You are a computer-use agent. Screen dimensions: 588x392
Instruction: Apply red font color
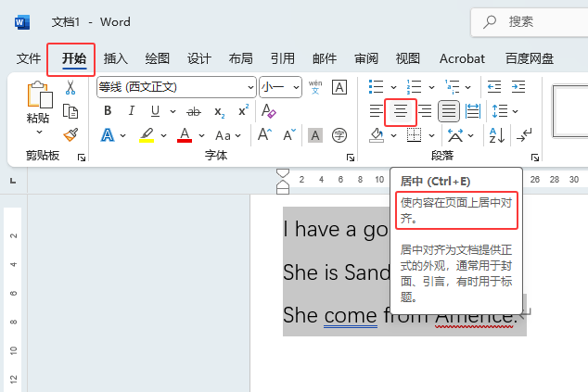coord(185,135)
